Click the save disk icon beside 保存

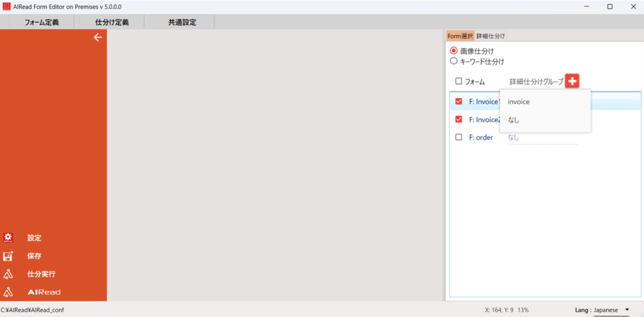coord(8,256)
